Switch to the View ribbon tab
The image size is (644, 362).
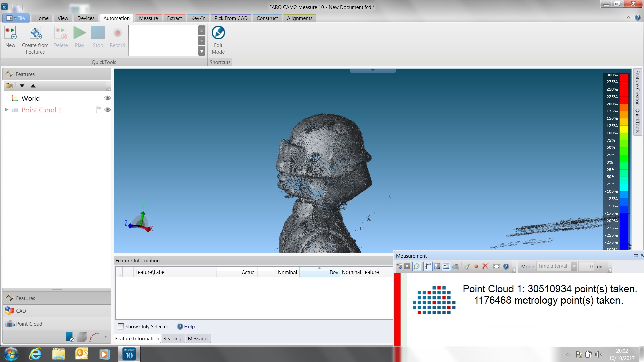click(x=63, y=18)
